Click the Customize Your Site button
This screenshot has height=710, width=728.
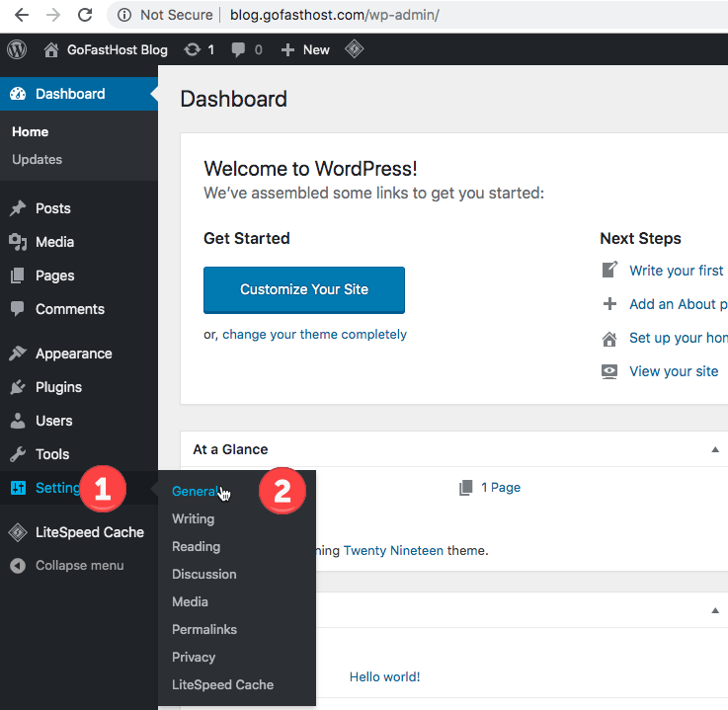[304, 290]
